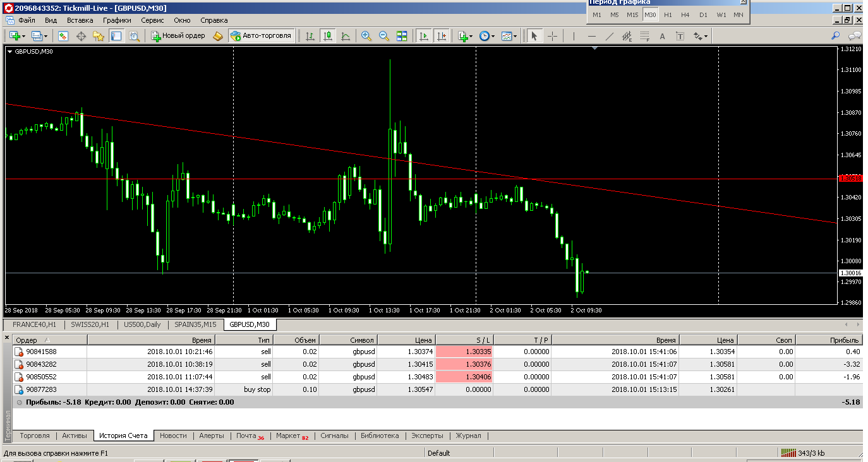Image resolution: width=868 pixels, height=462 pixels.
Task: Toggle the Terminal panel toolbar icon
Action: (116, 36)
